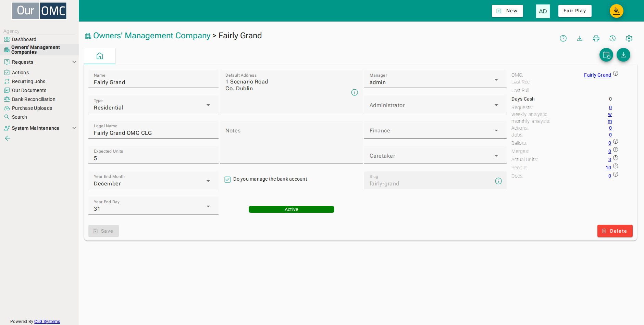
Task: Click the help icon next to Merges
Action: pyautogui.click(x=616, y=149)
